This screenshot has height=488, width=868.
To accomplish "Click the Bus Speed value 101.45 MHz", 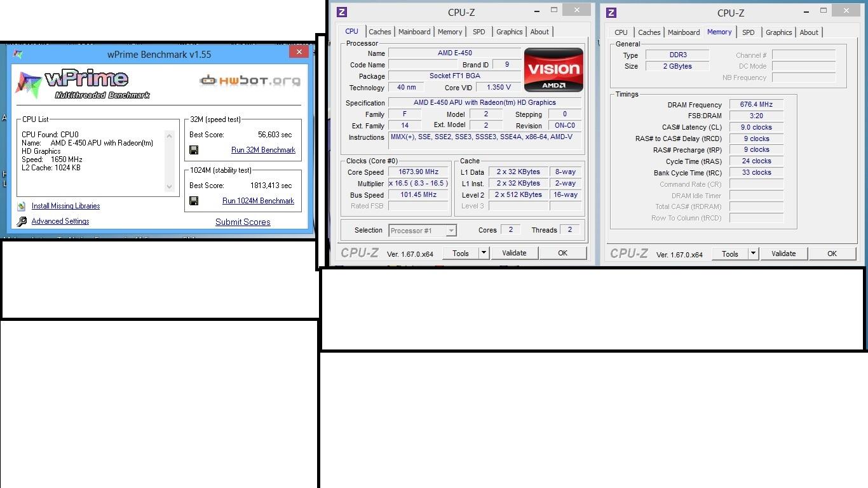I will coord(419,194).
